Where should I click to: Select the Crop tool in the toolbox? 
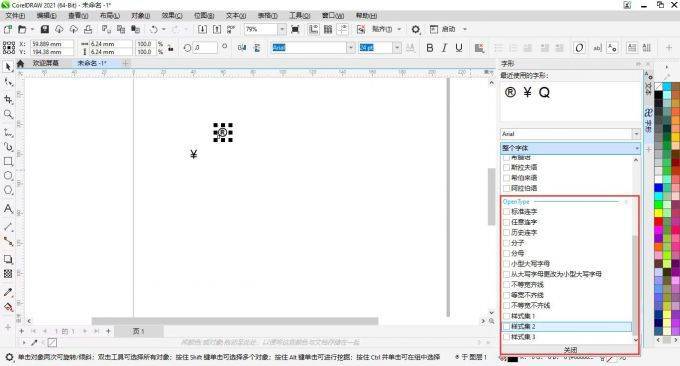click(8, 99)
